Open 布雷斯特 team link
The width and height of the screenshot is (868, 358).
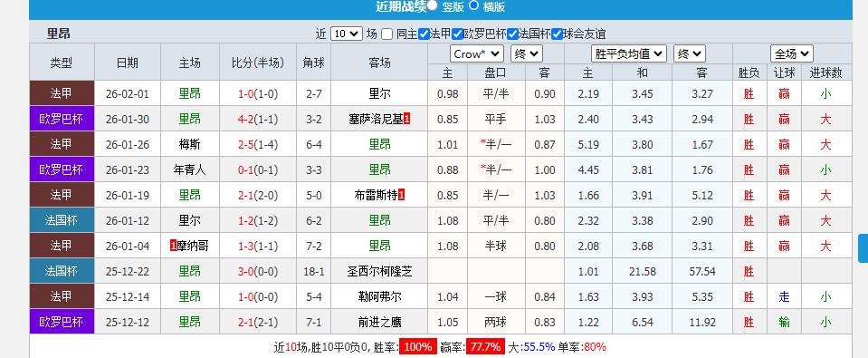pyautogui.click(x=376, y=195)
